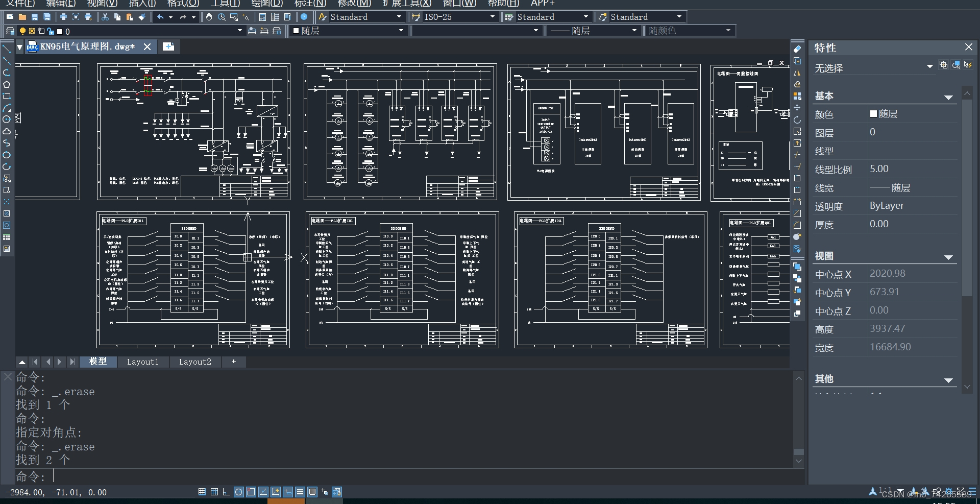
Task: Click the Match Properties brush icon
Action: pos(142,17)
